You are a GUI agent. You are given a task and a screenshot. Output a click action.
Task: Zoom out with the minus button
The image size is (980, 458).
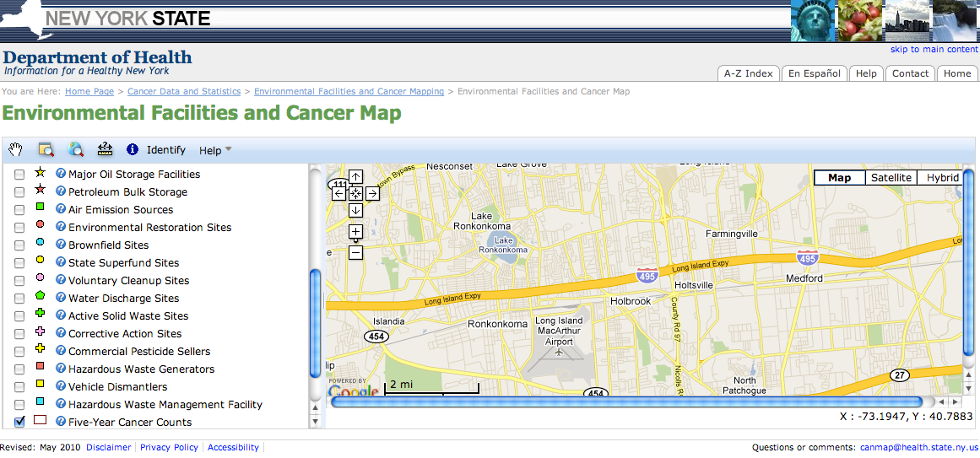click(x=355, y=253)
